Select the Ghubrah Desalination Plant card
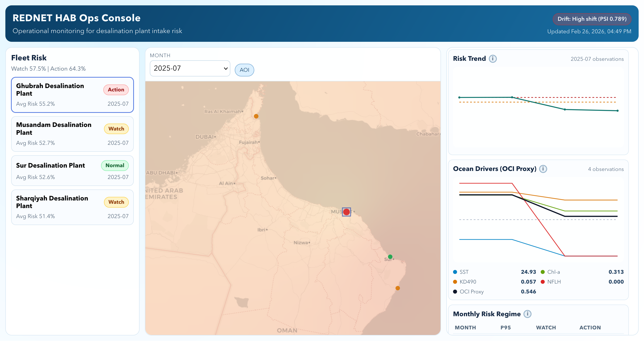The width and height of the screenshot is (644, 341). (x=72, y=95)
